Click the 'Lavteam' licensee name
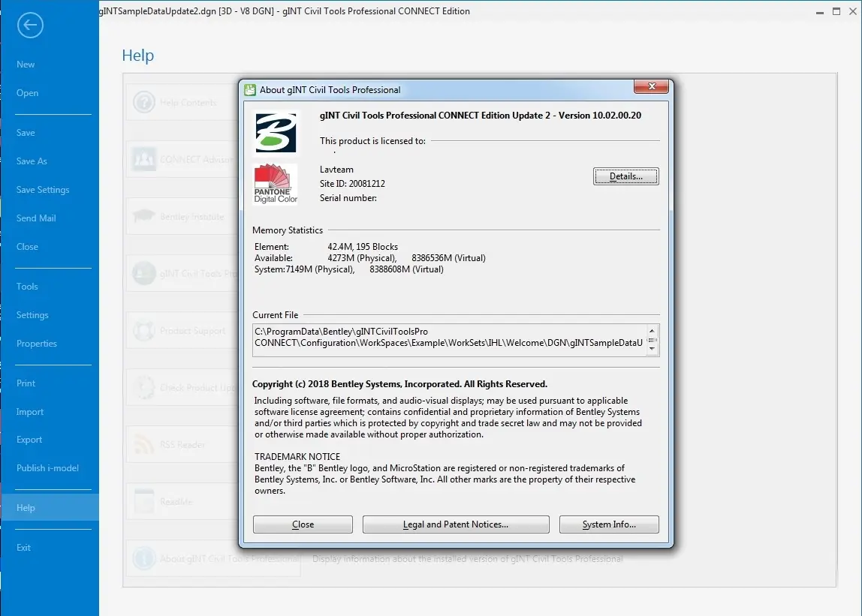Viewport: 862px width, 616px height. 336,170
